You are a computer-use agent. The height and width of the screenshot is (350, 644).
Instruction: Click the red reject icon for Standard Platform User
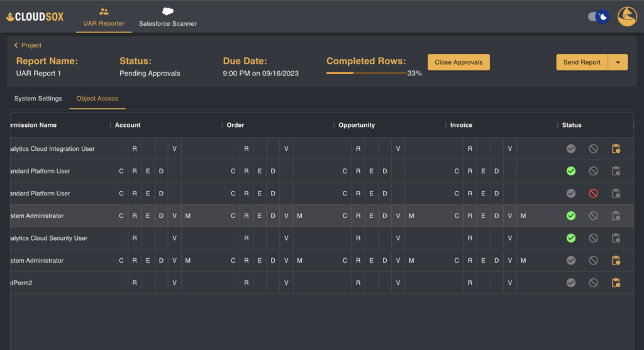593,194
